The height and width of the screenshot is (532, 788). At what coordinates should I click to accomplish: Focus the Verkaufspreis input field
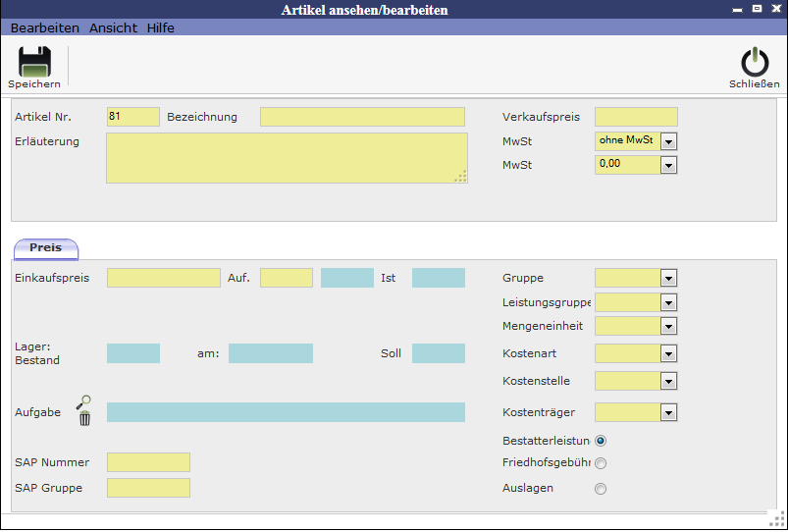pos(636,117)
